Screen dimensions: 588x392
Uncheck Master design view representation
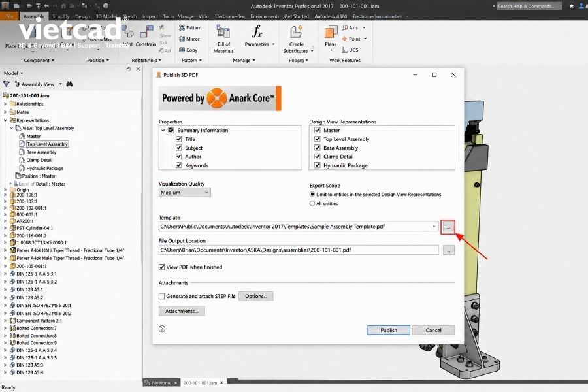[x=318, y=130]
